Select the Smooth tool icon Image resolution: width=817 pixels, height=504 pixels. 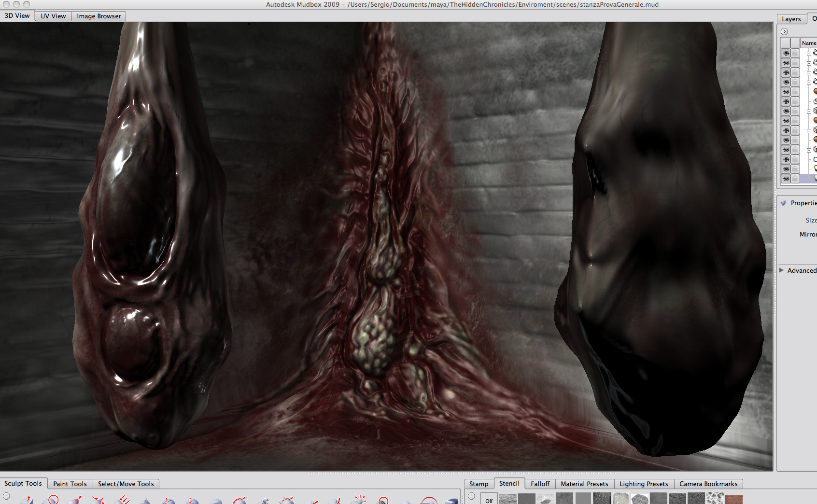[x=50, y=500]
